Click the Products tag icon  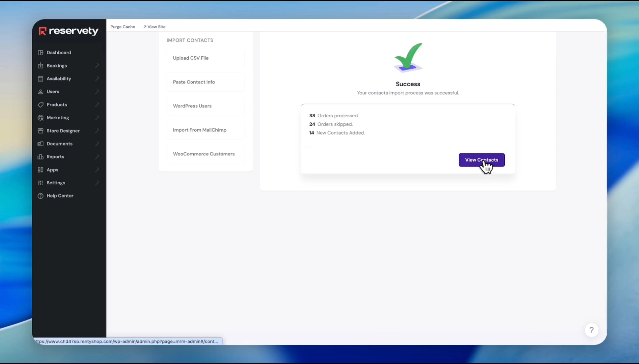[40, 105]
